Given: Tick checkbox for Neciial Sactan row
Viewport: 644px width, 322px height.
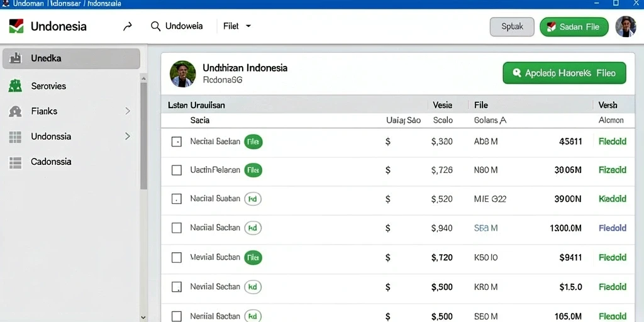Looking at the screenshot, I should [x=176, y=228].
